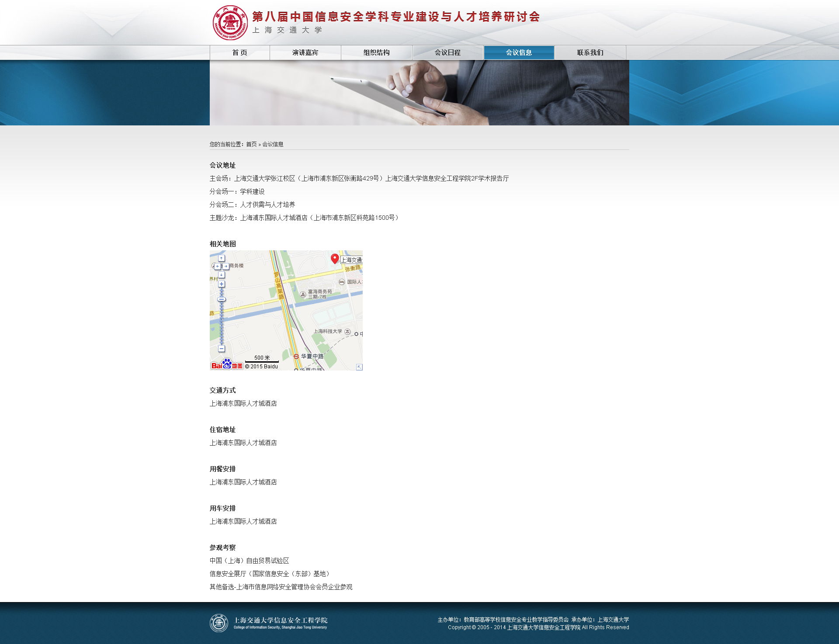Screen dimensions: 839x644
Task: Open the 联系我们 page
Action: [x=590, y=52]
